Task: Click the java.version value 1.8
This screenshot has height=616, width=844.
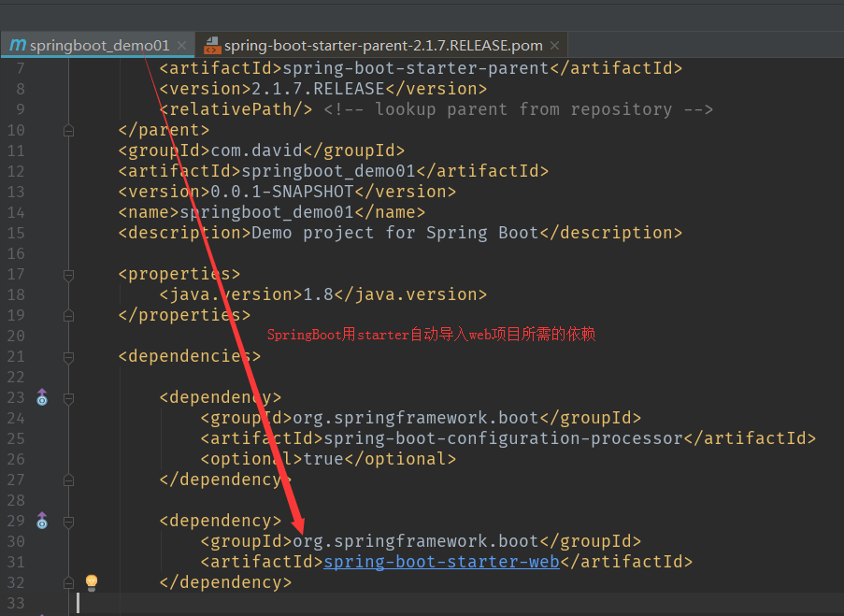Action: (318, 294)
